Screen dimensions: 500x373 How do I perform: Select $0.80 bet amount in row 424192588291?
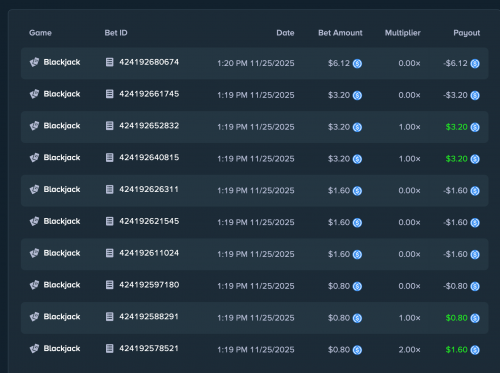coord(339,318)
